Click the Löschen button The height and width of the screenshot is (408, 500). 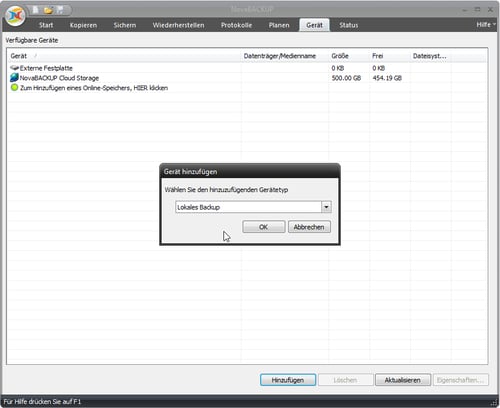pyautogui.click(x=345, y=380)
